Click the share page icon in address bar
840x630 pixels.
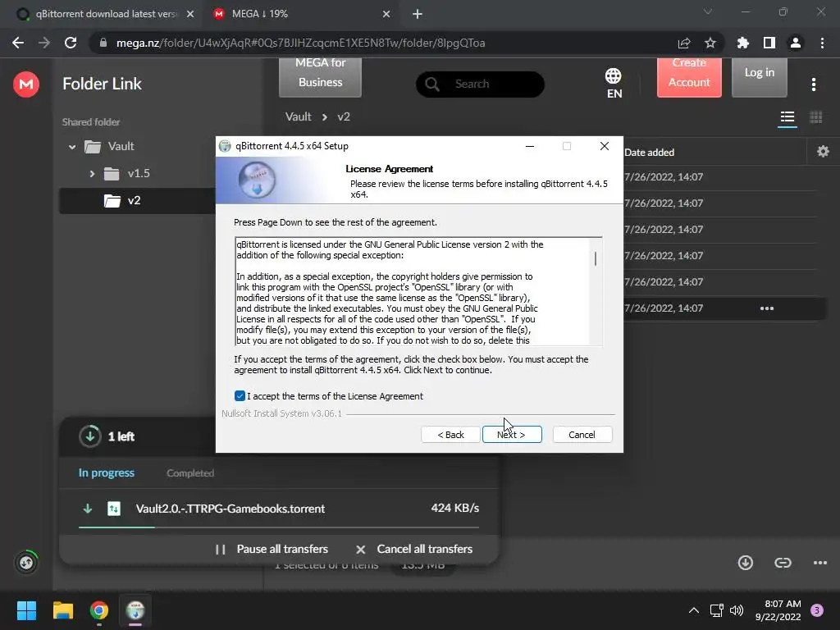684,43
